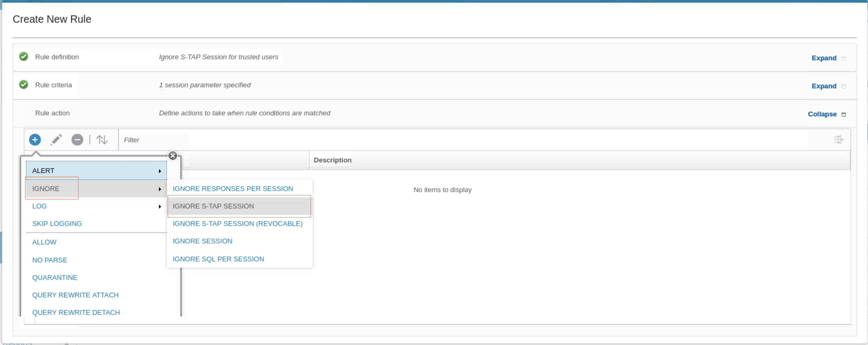Select SKIP LOGGING action
This screenshot has height=345, width=868.
point(57,224)
